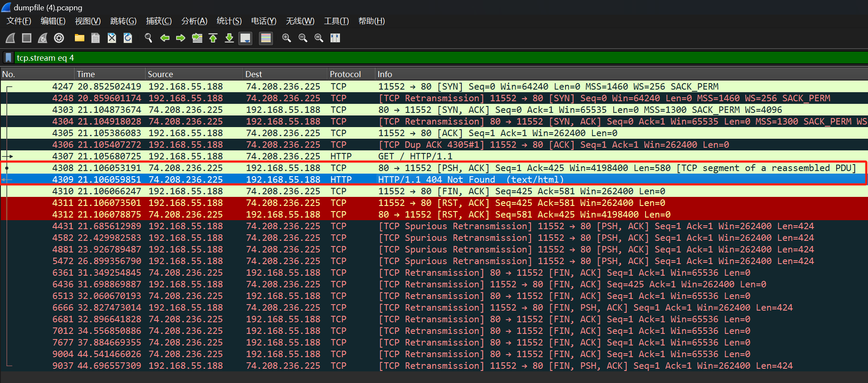Click the Time column header
This screenshot has height=383, width=868.
[86, 74]
